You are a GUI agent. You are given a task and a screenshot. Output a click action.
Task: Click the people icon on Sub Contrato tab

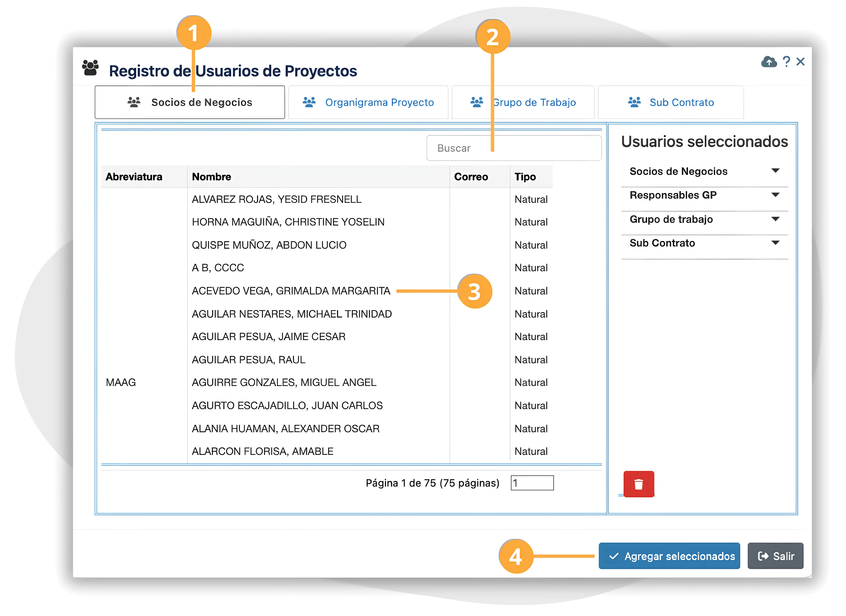[634, 102]
